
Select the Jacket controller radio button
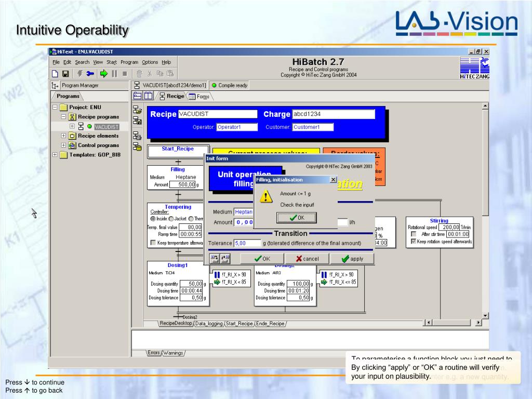171,219
